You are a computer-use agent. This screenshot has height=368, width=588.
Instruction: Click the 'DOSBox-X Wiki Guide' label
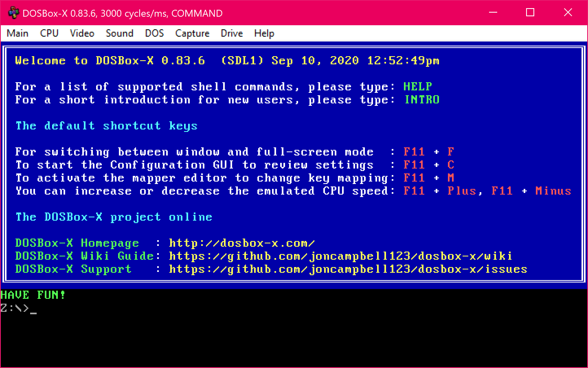[84, 256]
